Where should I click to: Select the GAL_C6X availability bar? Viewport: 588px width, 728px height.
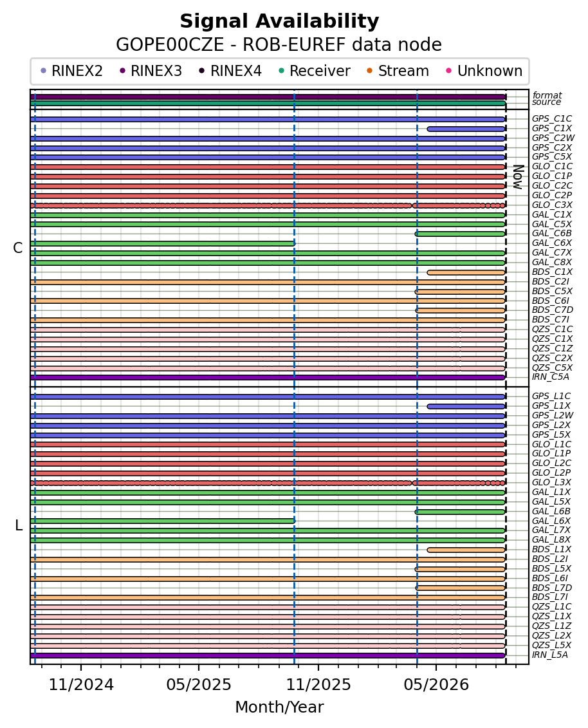tap(162, 243)
